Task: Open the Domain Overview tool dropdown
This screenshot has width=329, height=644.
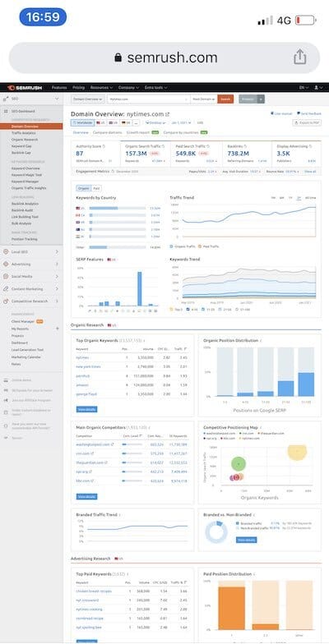Action: tap(88, 99)
